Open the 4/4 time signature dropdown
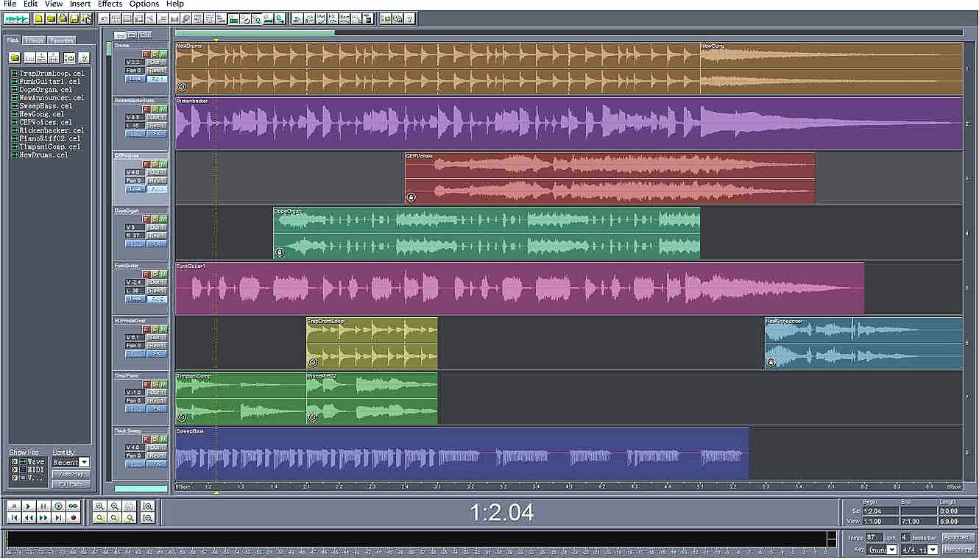The width and height of the screenshot is (979, 560). (933, 550)
